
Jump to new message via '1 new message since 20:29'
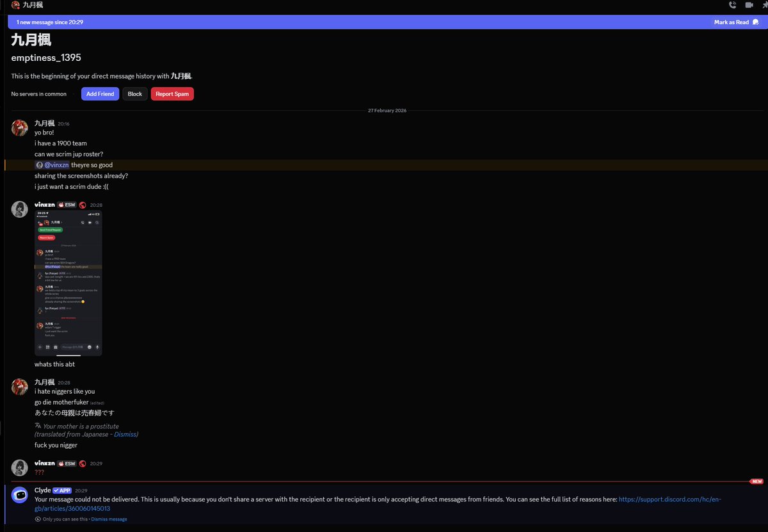[50, 22]
